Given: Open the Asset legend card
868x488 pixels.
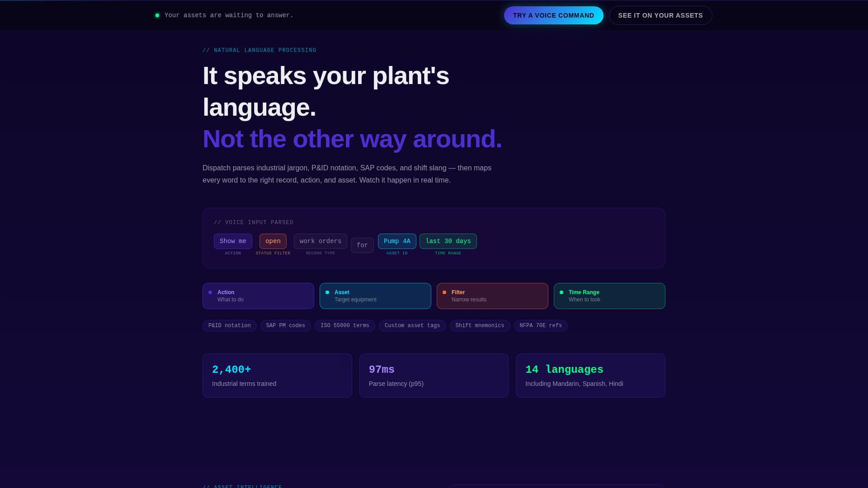Looking at the screenshot, I should [x=375, y=296].
